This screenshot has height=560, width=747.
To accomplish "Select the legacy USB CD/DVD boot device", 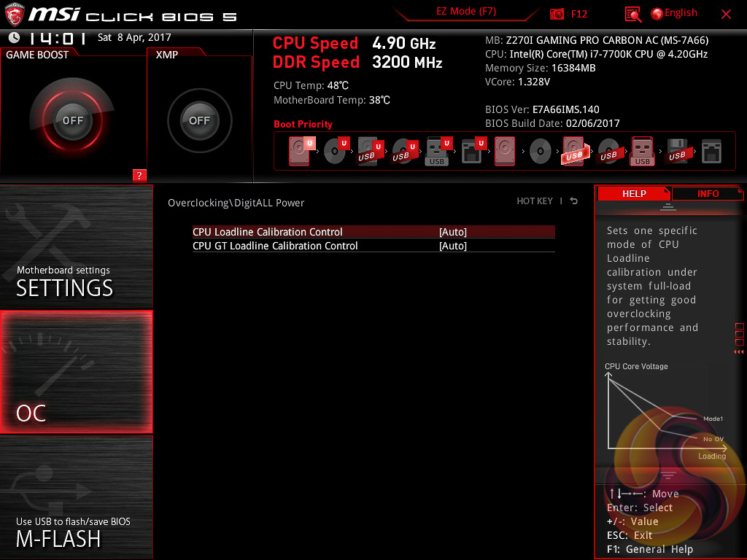I will 609,151.
